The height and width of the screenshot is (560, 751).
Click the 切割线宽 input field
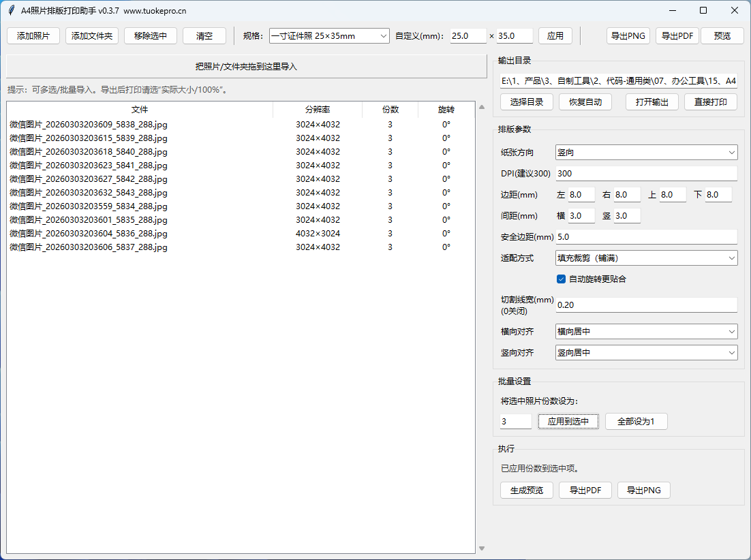[x=646, y=305]
